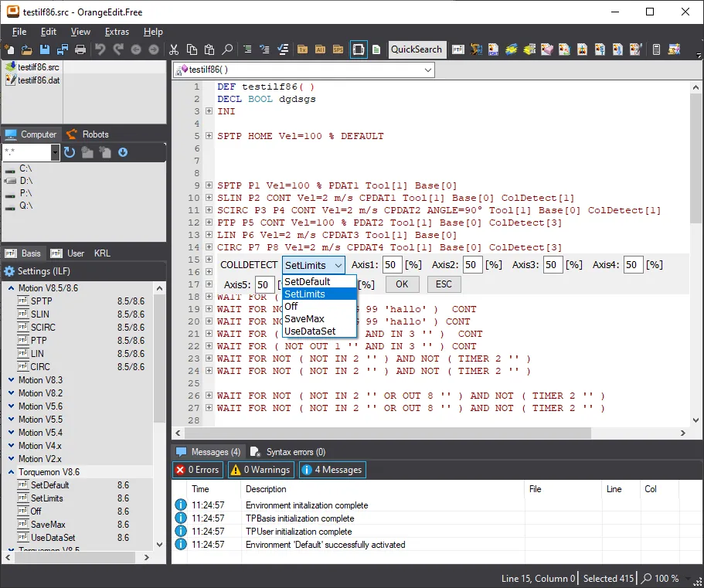Open a file with the folder icon
The image size is (704, 588).
click(x=26, y=49)
